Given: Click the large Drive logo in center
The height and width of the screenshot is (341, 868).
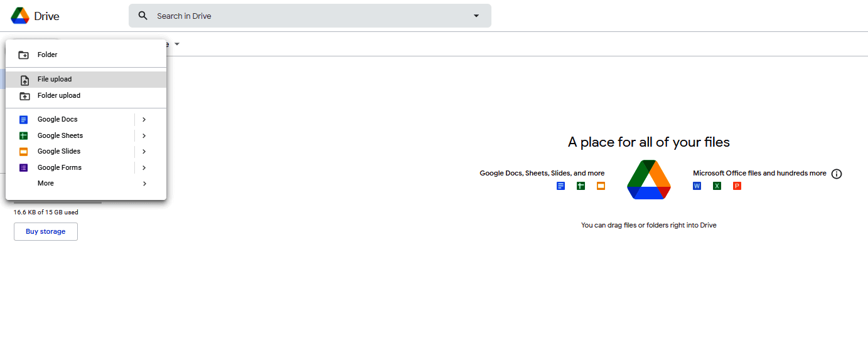Looking at the screenshot, I should tap(649, 179).
